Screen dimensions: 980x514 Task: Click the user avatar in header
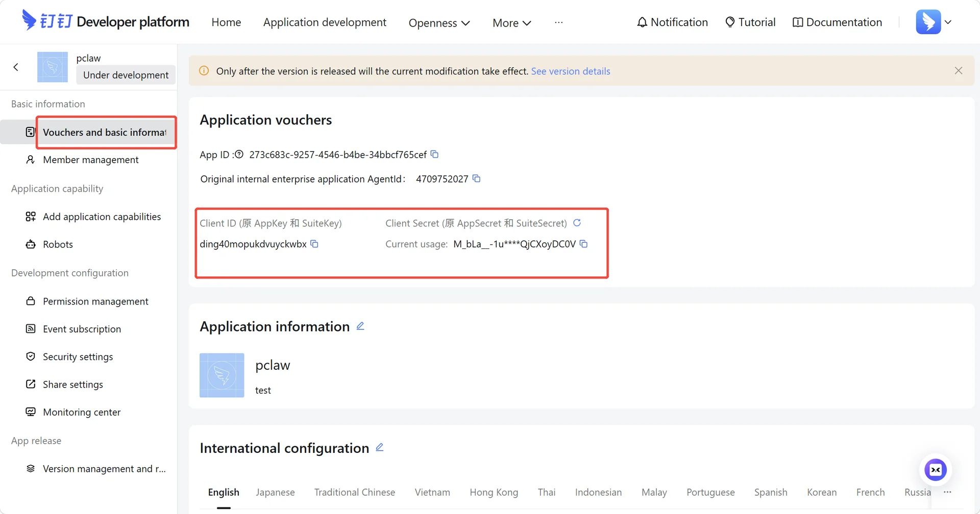click(x=928, y=22)
